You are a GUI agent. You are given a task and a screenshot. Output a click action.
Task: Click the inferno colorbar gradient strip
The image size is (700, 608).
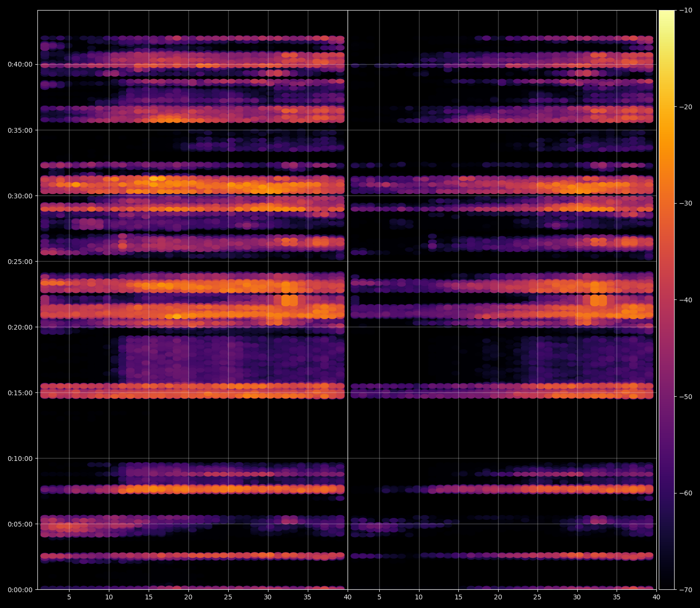666,300
